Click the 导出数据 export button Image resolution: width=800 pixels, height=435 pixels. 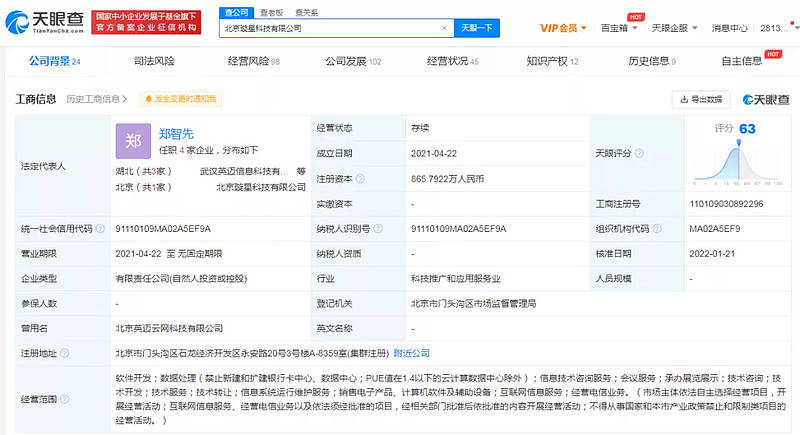700,99
